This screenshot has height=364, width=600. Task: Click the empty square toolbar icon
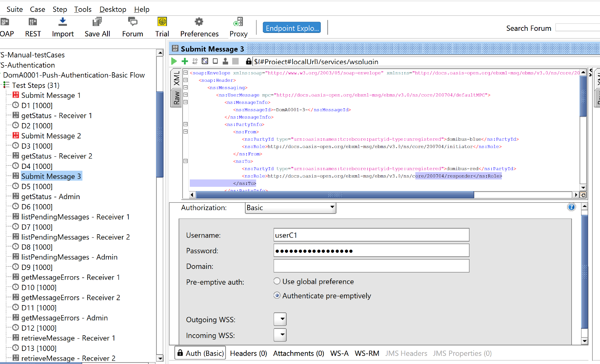(215, 61)
